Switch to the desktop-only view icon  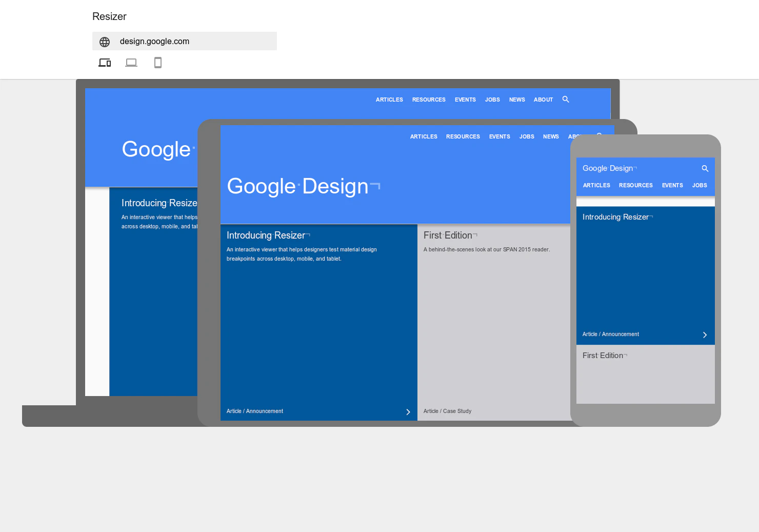[131, 63]
